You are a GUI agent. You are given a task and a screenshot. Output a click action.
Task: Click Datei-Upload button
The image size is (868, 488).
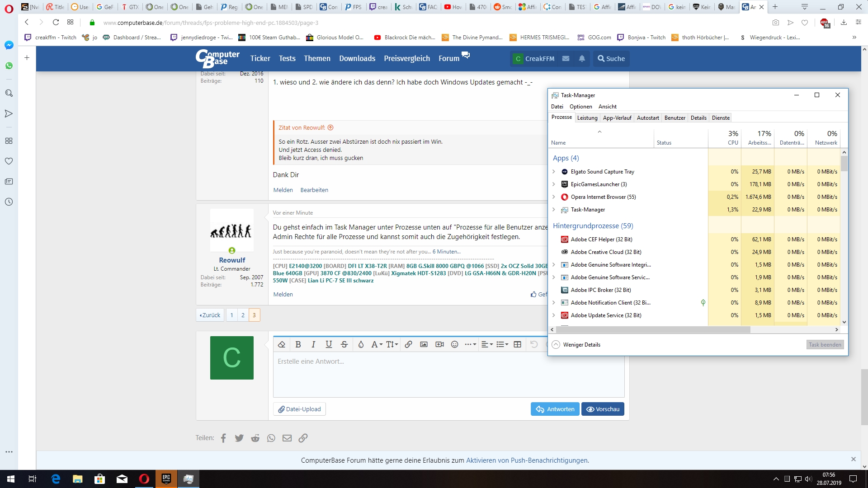(x=299, y=409)
